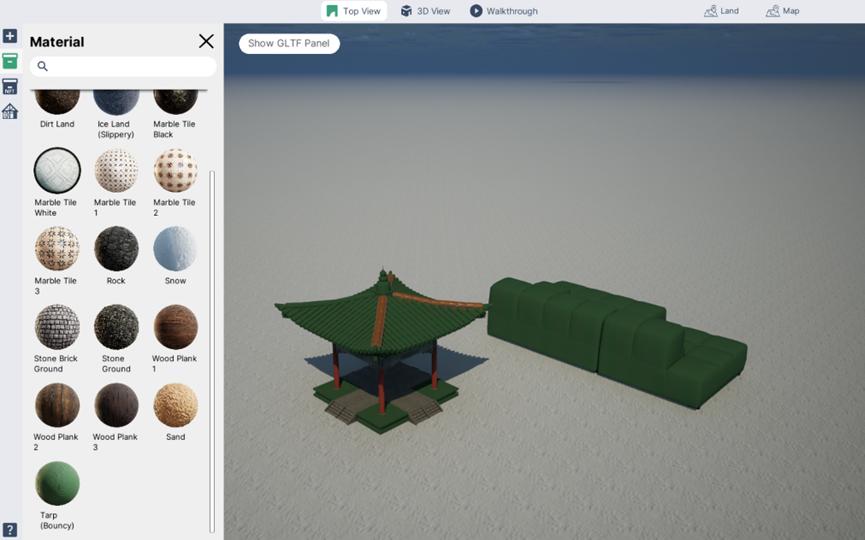
Task: Open help with the question mark icon
Action: [10, 529]
